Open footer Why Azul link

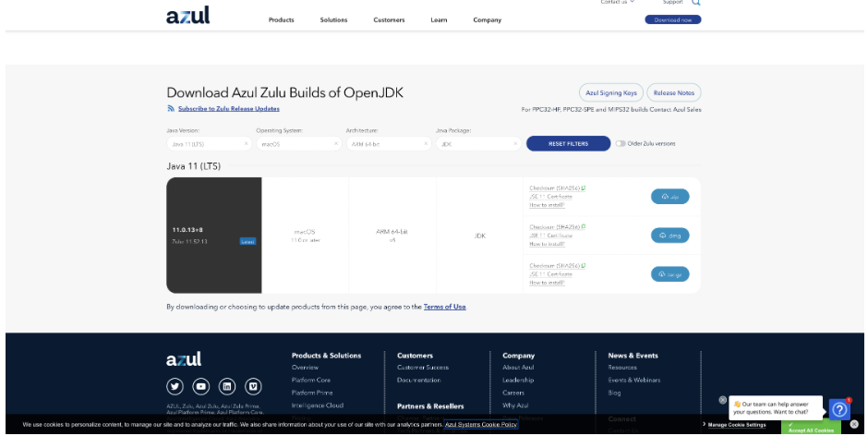515,406
